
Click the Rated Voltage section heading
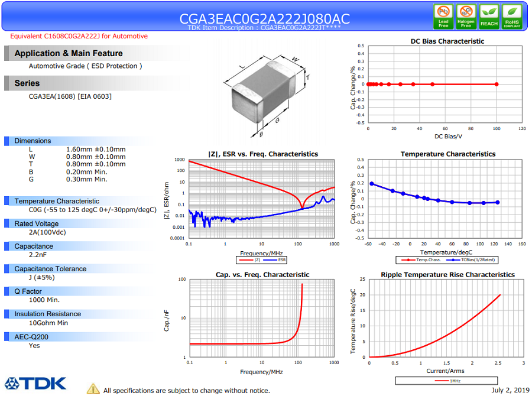(37, 223)
